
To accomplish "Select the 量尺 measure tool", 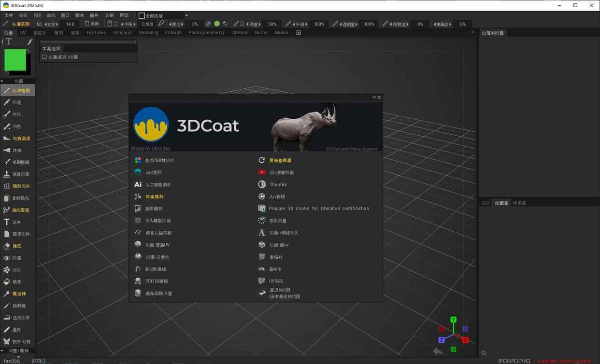I will [x=17, y=330].
